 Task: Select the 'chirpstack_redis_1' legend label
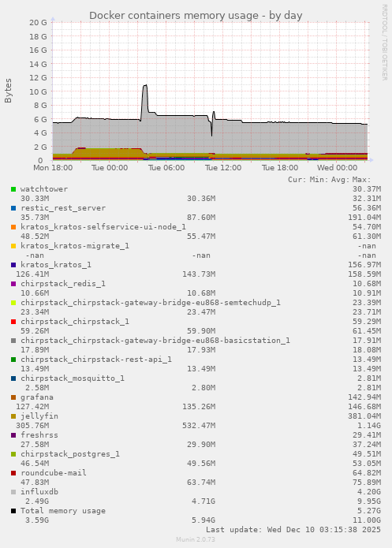pyautogui.click(x=63, y=283)
